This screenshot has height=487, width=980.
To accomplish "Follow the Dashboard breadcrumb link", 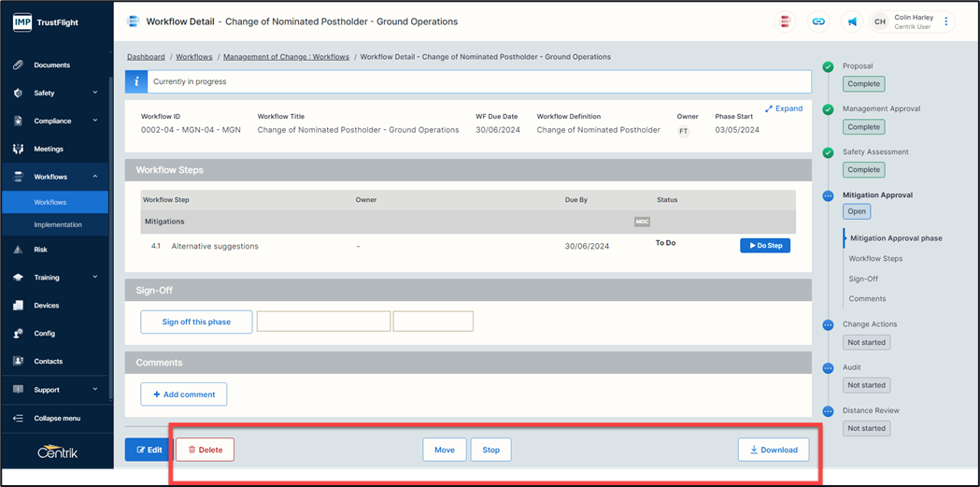I will 146,57.
